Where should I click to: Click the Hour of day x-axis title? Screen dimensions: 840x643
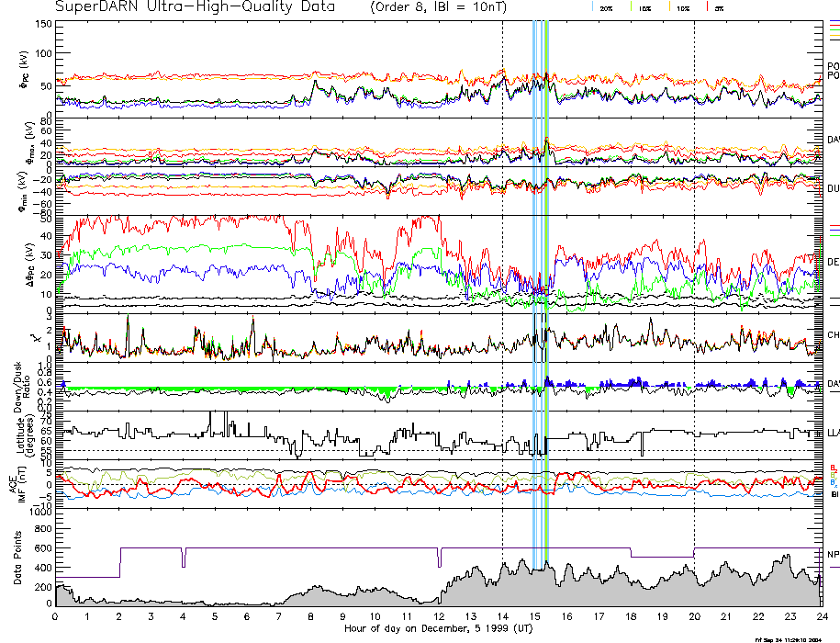(x=439, y=628)
